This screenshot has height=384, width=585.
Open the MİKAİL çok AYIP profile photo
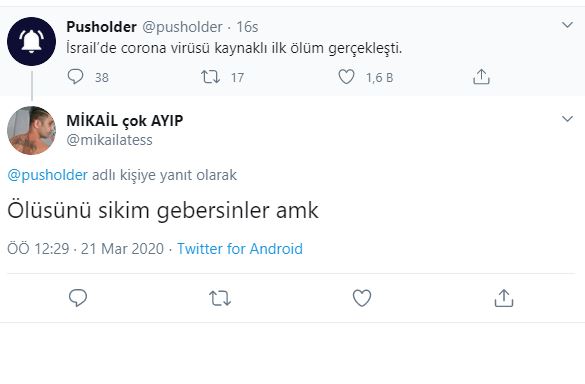click(x=31, y=130)
